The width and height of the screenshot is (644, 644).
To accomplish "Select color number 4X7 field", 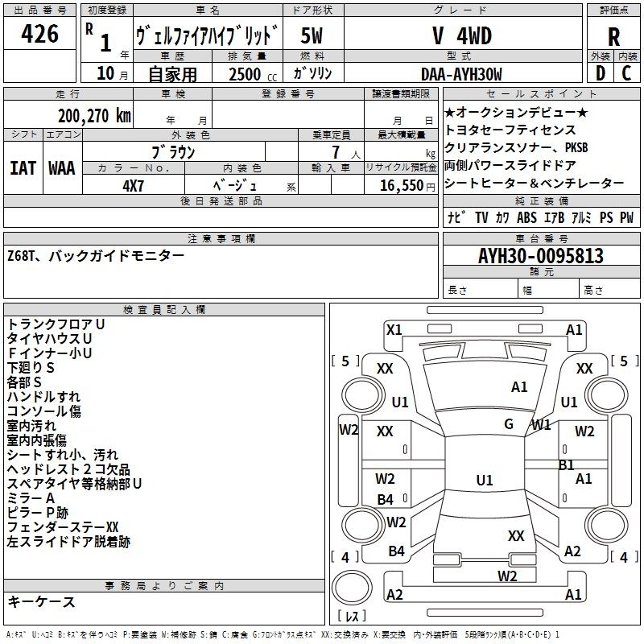I will (134, 186).
